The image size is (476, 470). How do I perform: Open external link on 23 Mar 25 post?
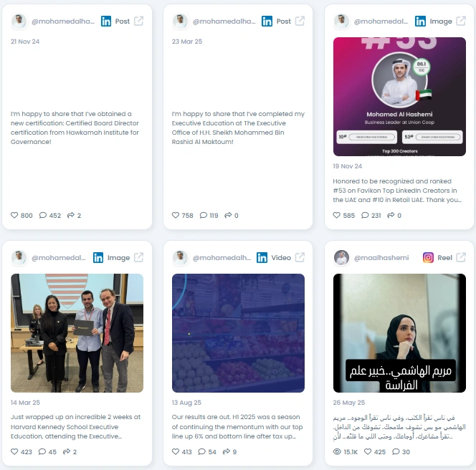pos(300,21)
